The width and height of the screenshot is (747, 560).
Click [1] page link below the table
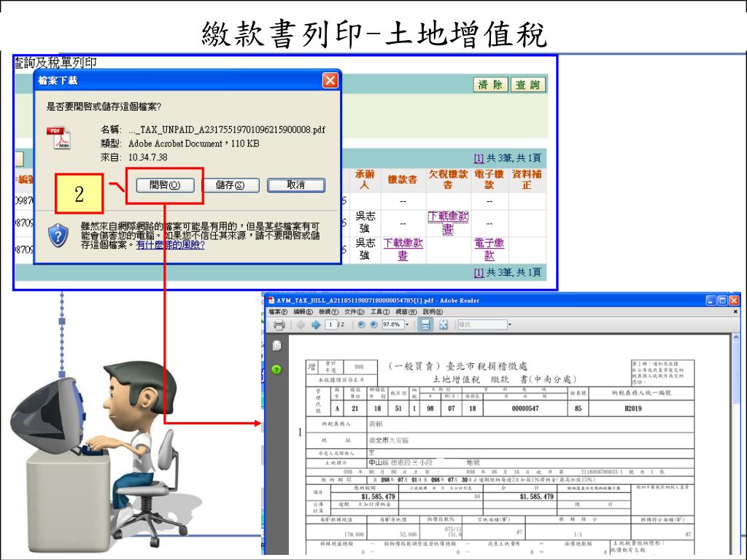point(479,273)
